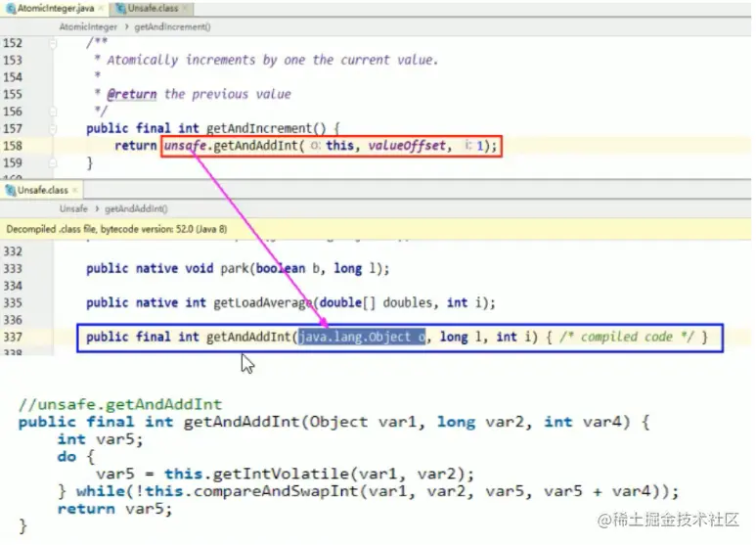Click the selected java.lang.Object text
This screenshot has width=756, height=545.
tap(362, 337)
